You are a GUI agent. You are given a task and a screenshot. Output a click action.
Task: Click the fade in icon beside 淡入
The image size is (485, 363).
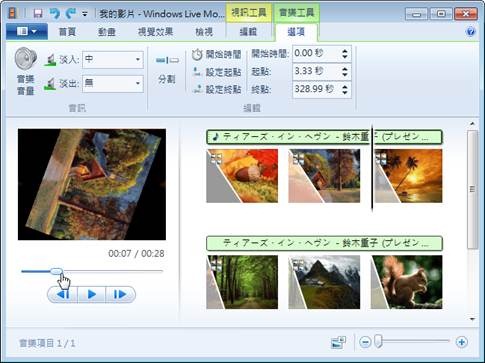tap(50, 60)
